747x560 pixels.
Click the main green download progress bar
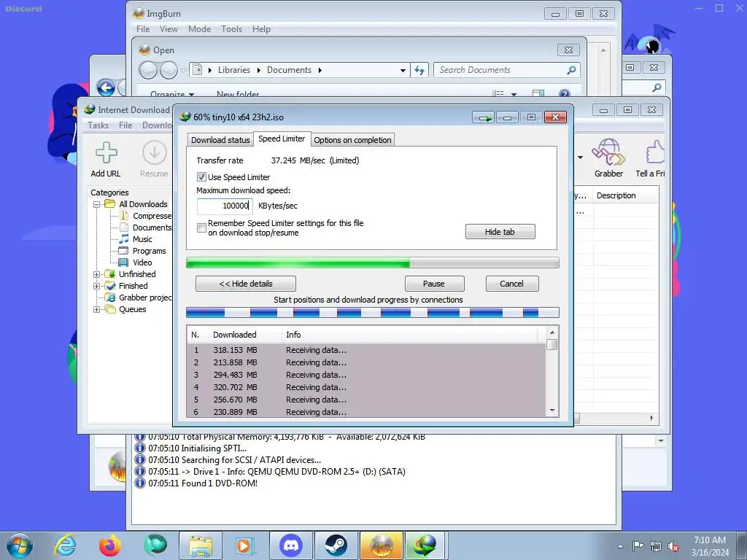coord(373,262)
